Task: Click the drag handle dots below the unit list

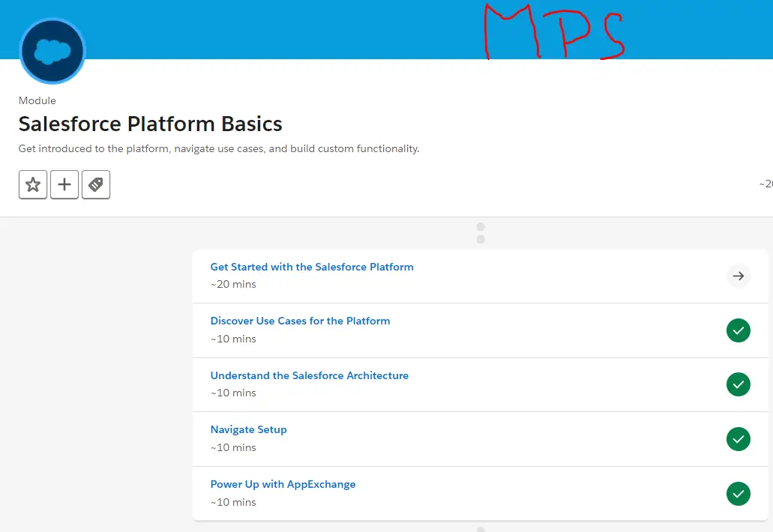Action: pyautogui.click(x=480, y=528)
